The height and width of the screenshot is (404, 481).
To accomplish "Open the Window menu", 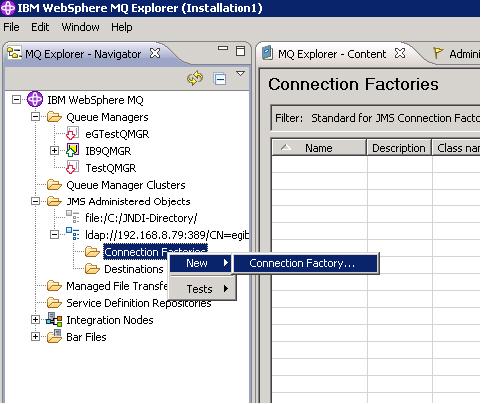I will 80,27.
